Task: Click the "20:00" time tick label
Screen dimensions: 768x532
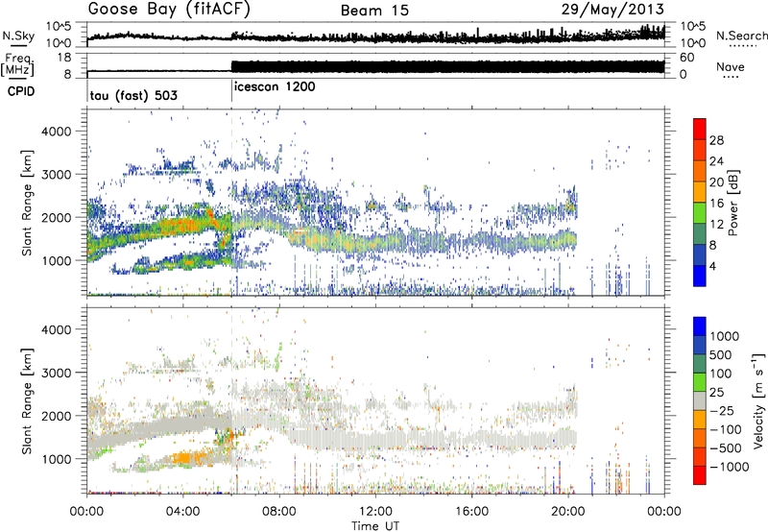Action: click(x=567, y=512)
